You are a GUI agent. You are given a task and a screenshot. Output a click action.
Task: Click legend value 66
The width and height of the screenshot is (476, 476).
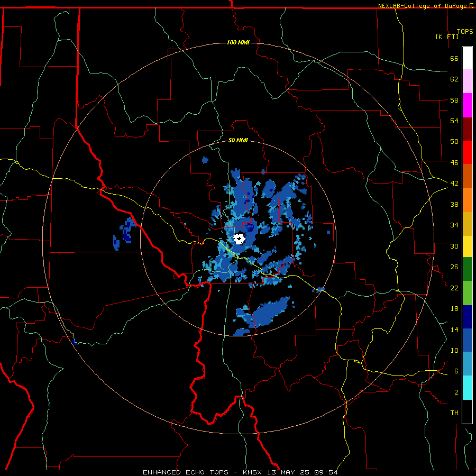coord(454,59)
